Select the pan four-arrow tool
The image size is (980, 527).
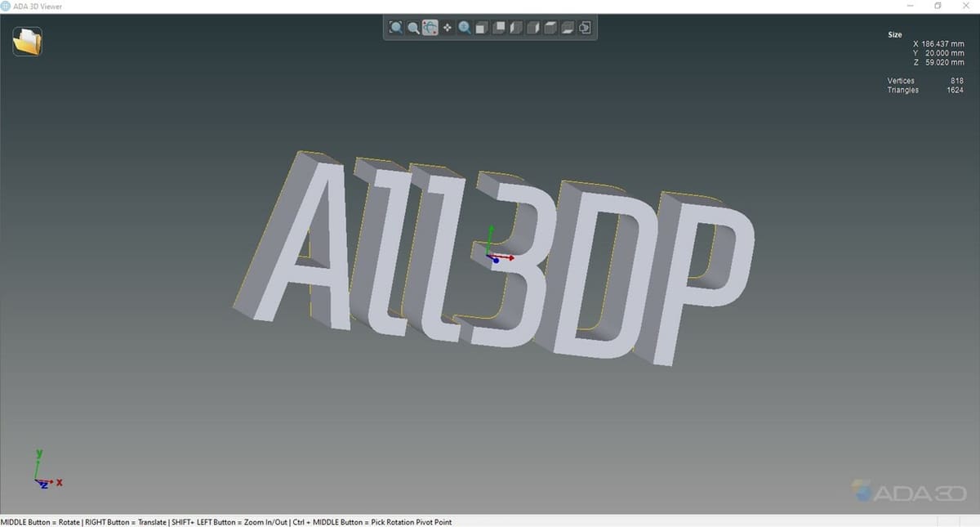click(448, 28)
